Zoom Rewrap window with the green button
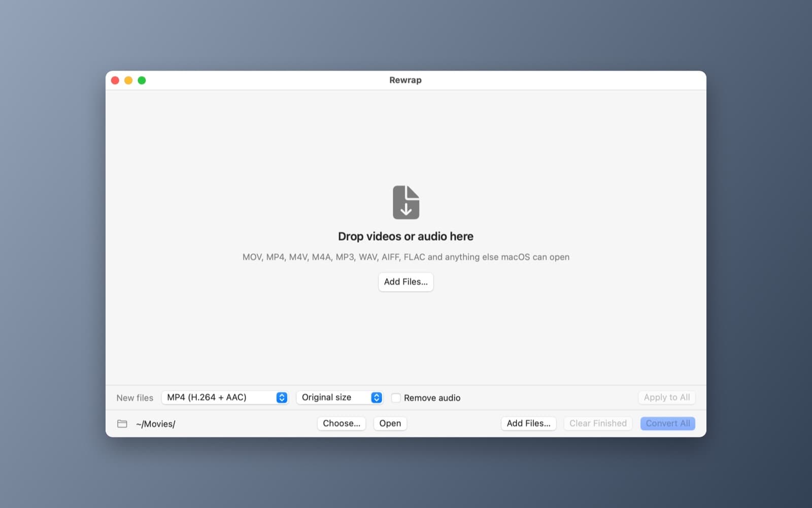 pyautogui.click(x=142, y=80)
